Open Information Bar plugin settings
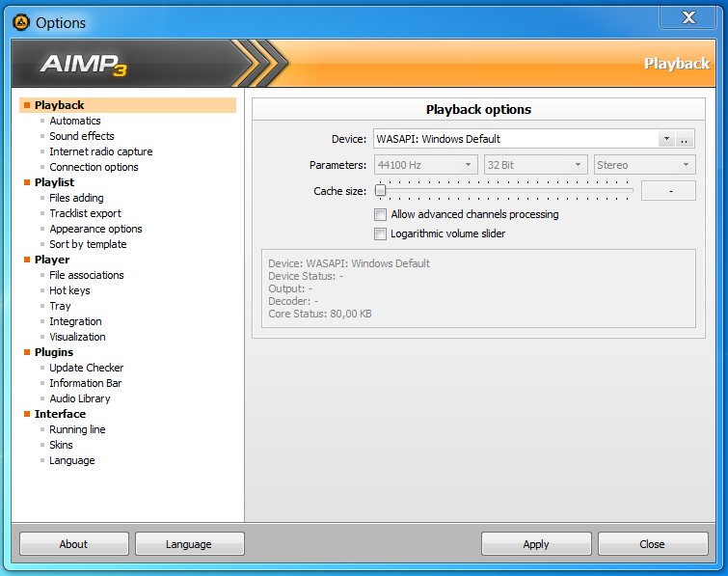Screen dimensions: 728x576 coord(86,383)
